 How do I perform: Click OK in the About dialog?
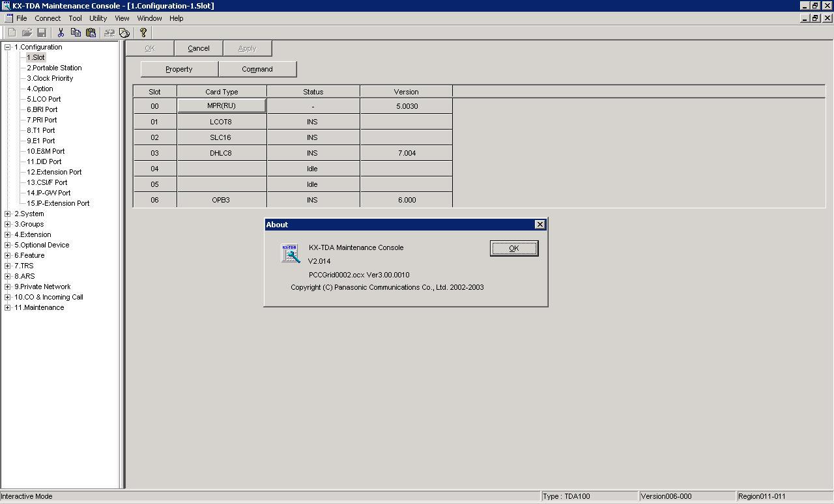click(514, 248)
